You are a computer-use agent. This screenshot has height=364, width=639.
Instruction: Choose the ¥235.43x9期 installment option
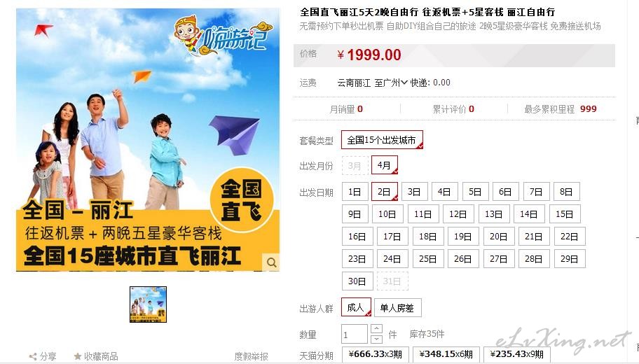coord(517,354)
